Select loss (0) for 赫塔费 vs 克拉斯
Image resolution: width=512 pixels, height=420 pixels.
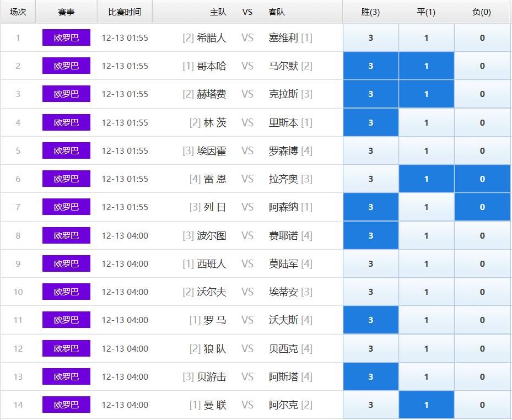[x=482, y=94]
